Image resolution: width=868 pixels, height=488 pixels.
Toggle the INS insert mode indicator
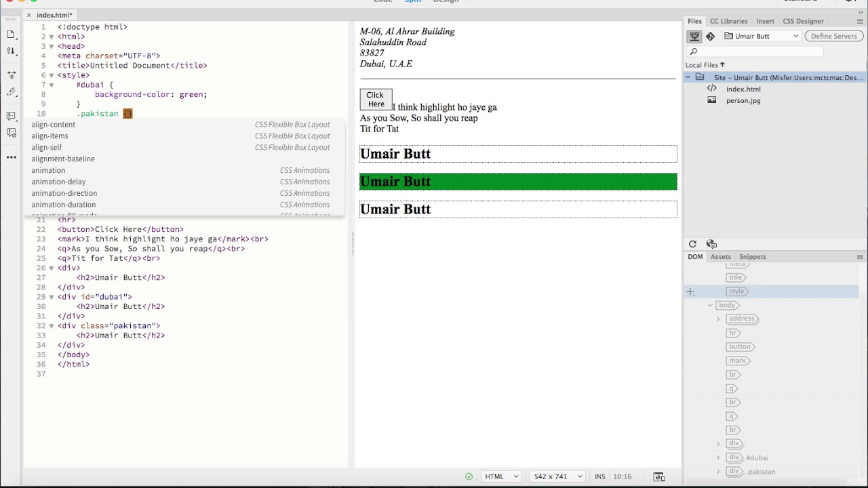click(x=599, y=476)
